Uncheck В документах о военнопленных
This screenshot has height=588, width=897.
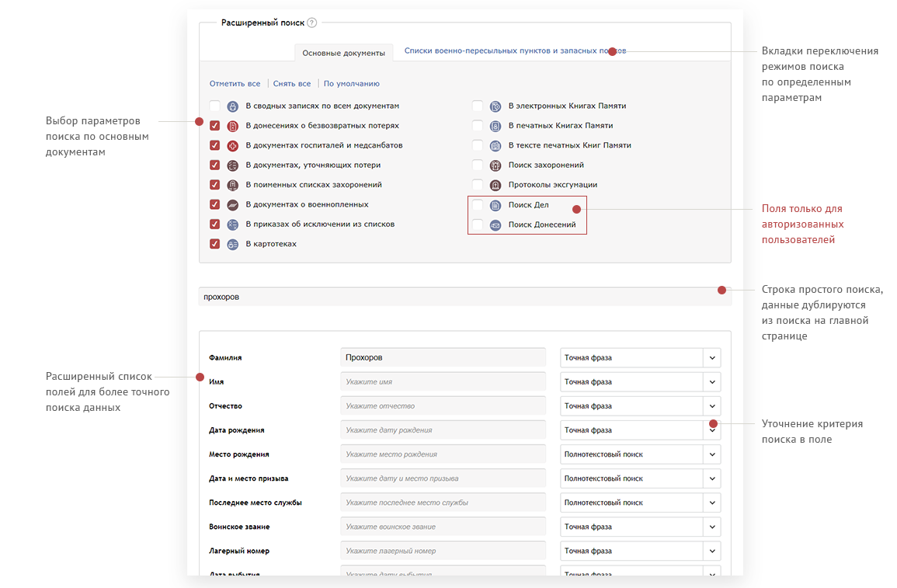click(x=214, y=204)
